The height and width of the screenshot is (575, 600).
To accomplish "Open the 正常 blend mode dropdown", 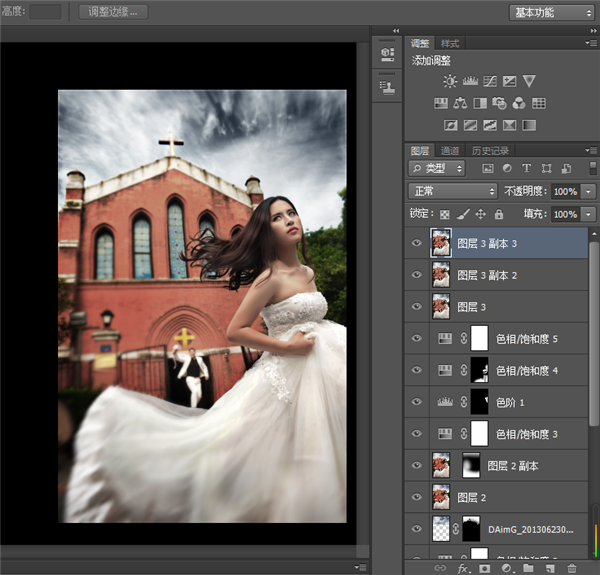I will (453, 191).
